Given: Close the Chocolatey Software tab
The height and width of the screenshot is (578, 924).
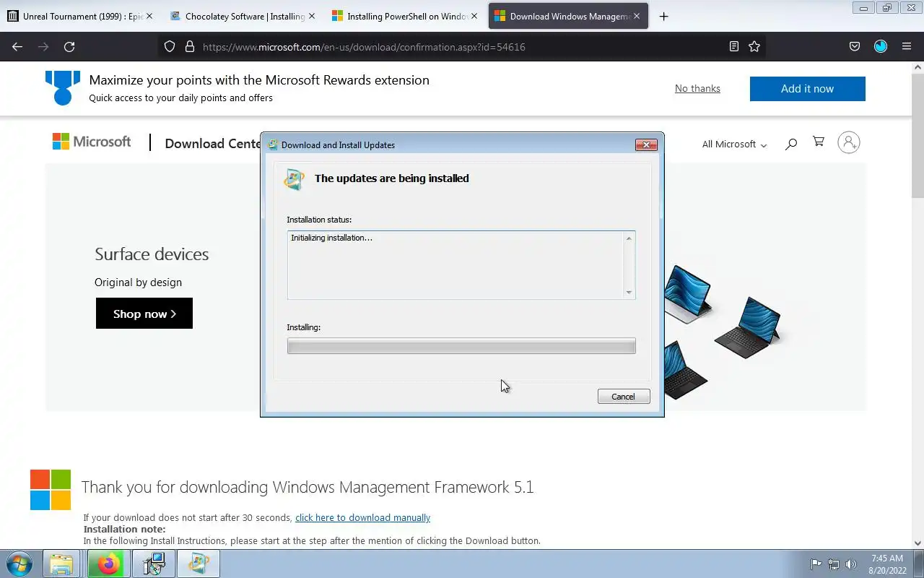Looking at the screenshot, I should click(x=312, y=16).
